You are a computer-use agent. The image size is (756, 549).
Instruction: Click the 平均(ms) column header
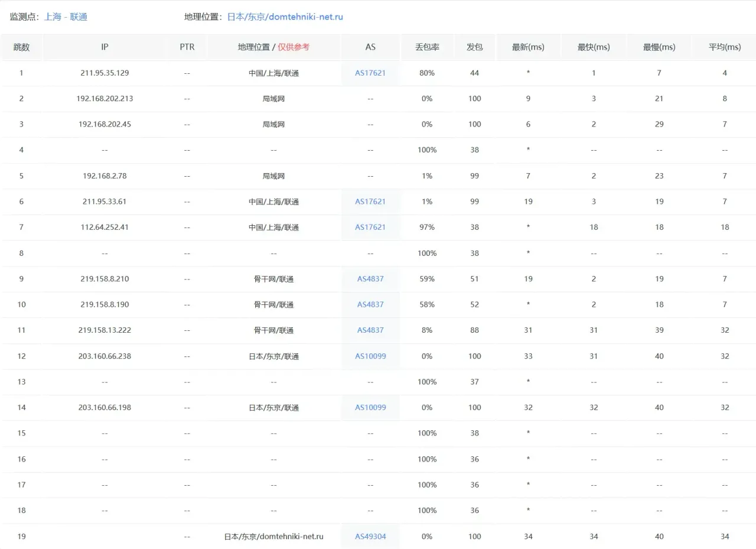(x=725, y=47)
